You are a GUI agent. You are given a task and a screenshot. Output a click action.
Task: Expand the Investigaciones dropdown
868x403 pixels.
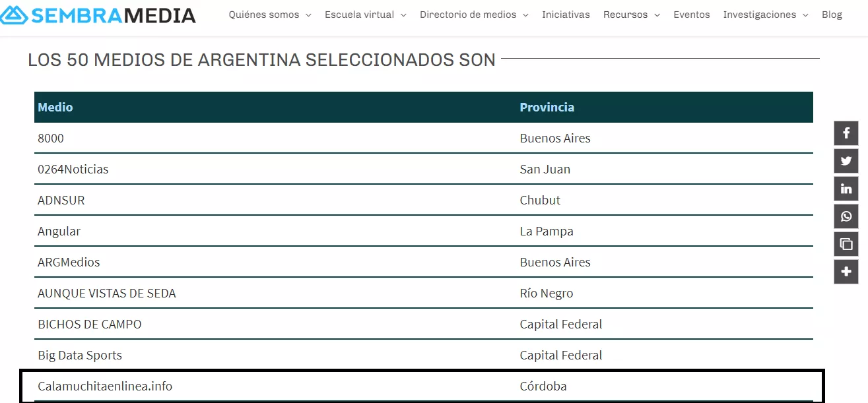tap(760, 14)
